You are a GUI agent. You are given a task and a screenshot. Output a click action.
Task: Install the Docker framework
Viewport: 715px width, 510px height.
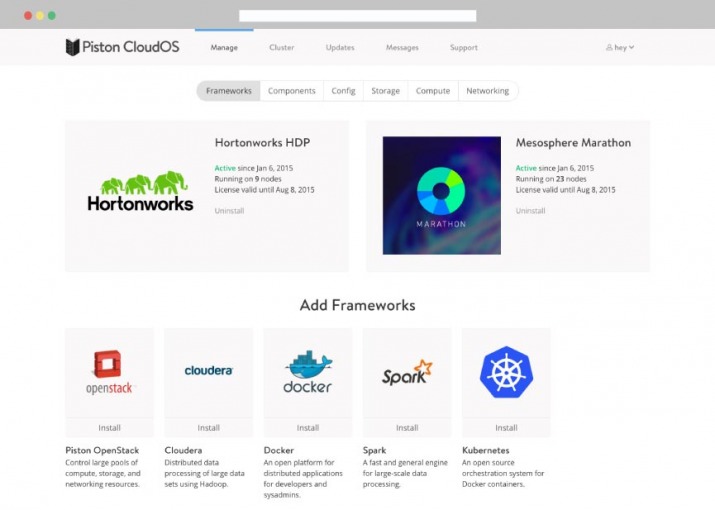(308, 428)
